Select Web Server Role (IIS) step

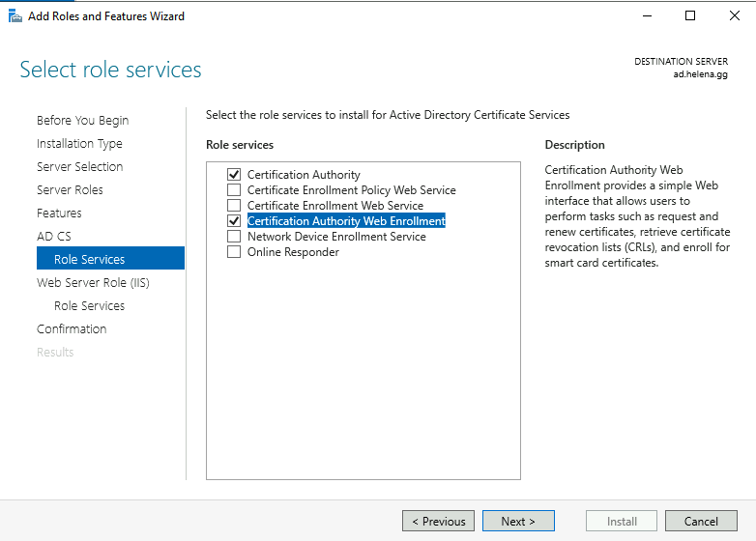(x=93, y=283)
